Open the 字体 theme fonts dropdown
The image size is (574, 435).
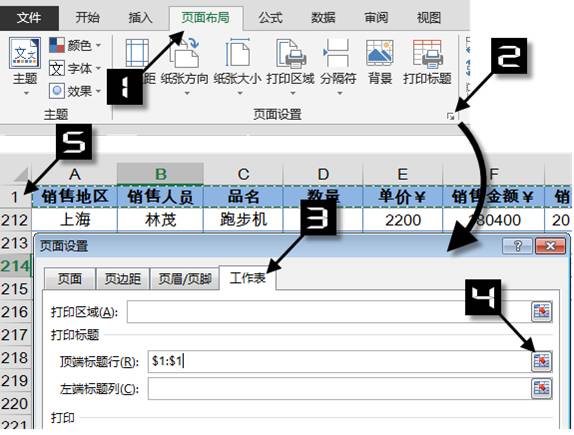click(75, 68)
